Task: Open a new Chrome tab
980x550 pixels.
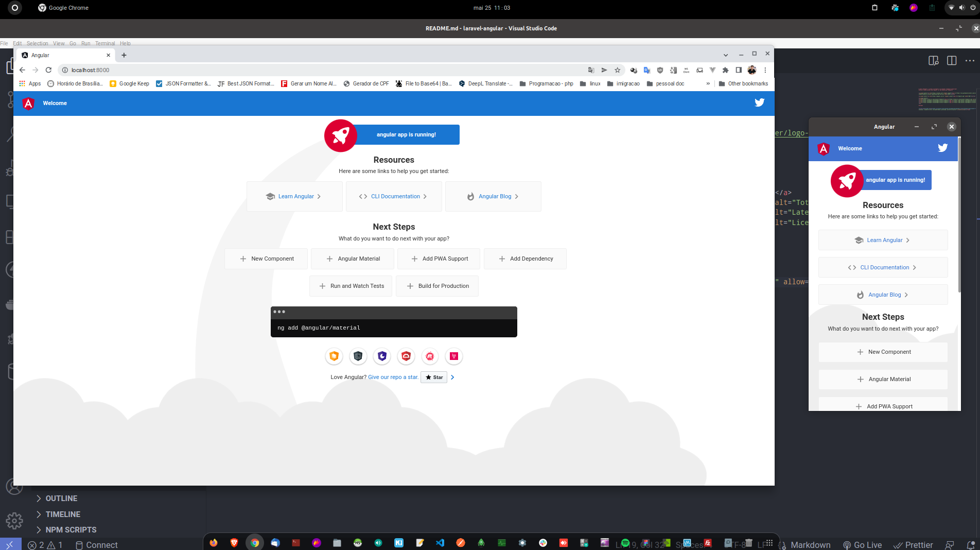Action: pos(124,55)
